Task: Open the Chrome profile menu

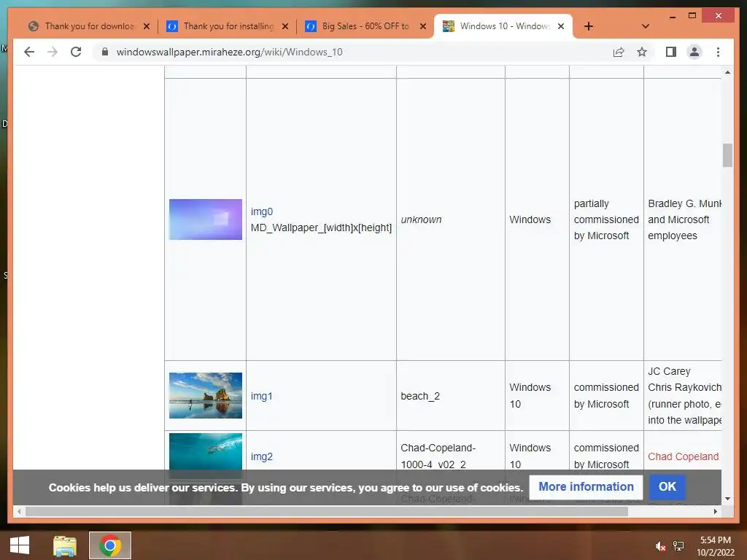Action: (x=694, y=52)
